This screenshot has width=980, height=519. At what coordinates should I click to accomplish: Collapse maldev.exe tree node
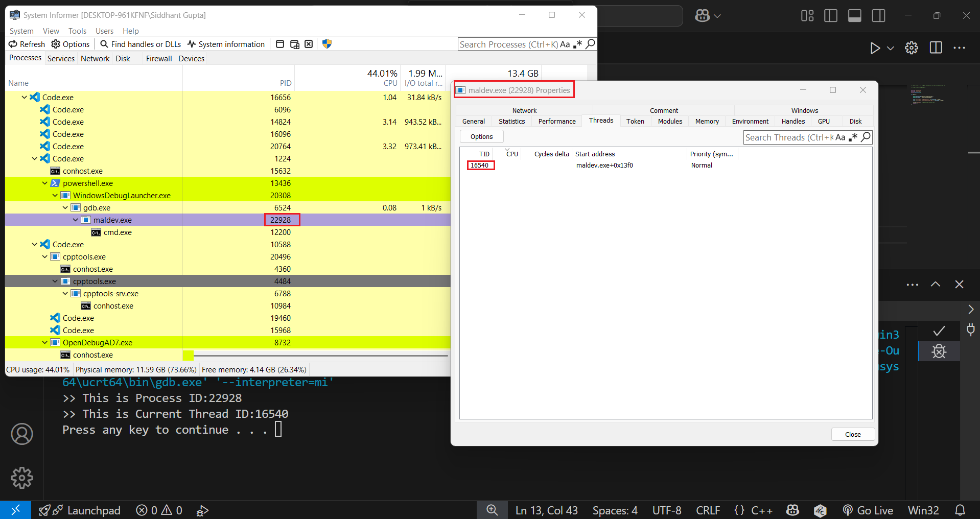(75, 220)
